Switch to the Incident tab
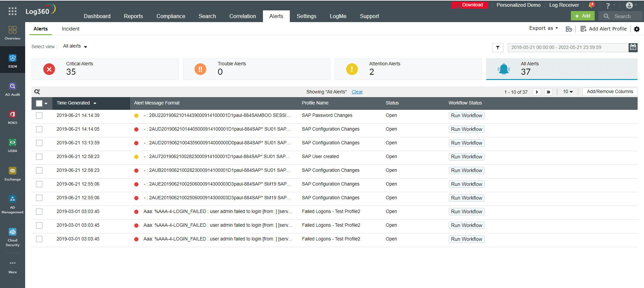 click(x=70, y=29)
